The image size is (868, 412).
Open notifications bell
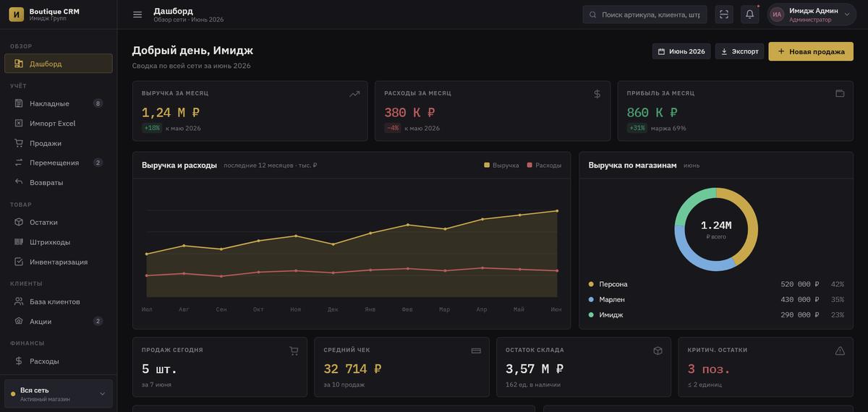coord(750,14)
